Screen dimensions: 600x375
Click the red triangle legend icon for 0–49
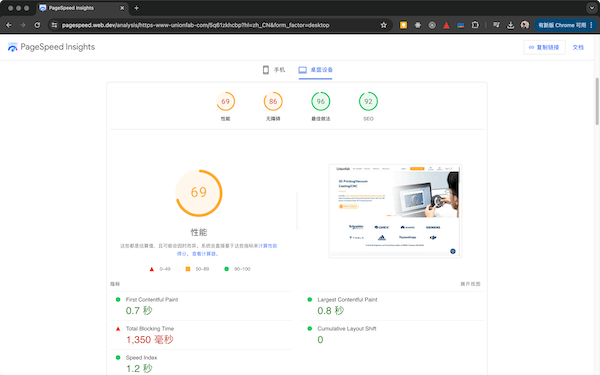pyautogui.click(x=152, y=269)
